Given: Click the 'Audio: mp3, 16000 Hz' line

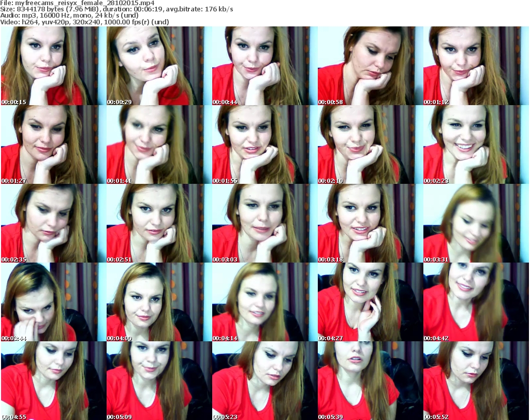Looking at the screenshot, I should (x=69, y=16).
